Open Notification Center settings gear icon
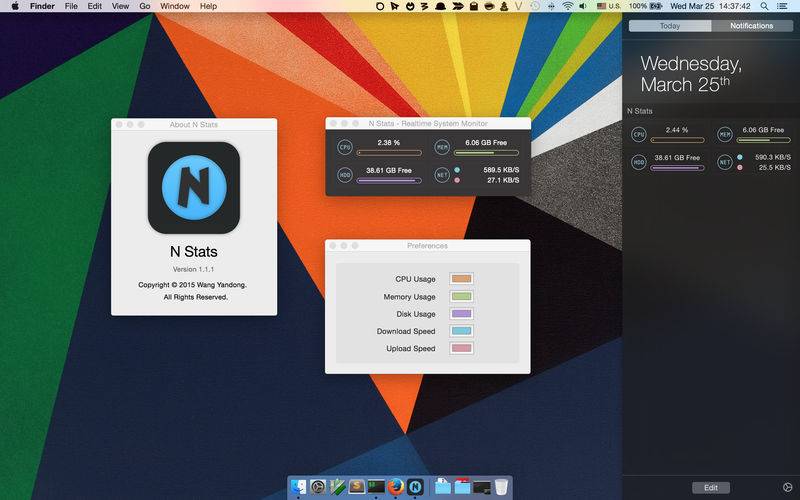 pos(788,487)
